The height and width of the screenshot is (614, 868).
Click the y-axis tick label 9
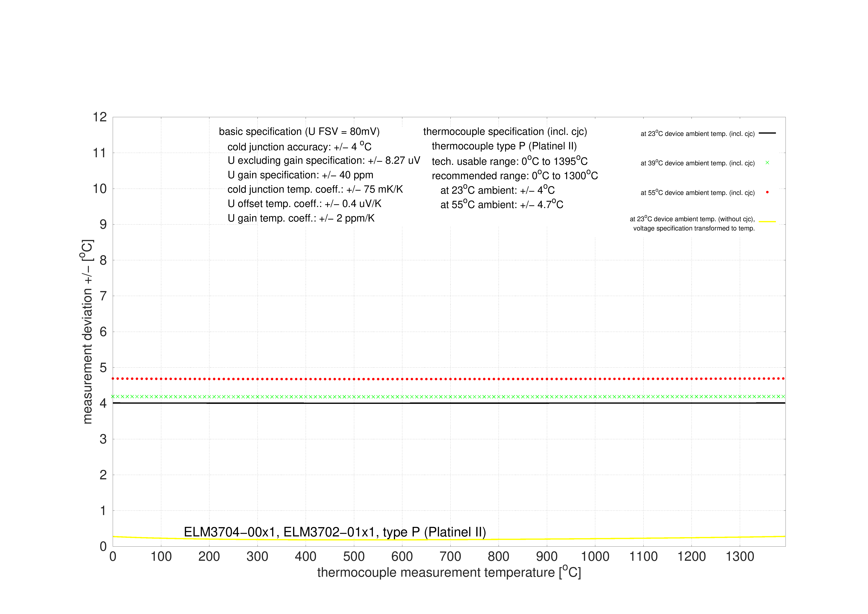pos(103,225)
